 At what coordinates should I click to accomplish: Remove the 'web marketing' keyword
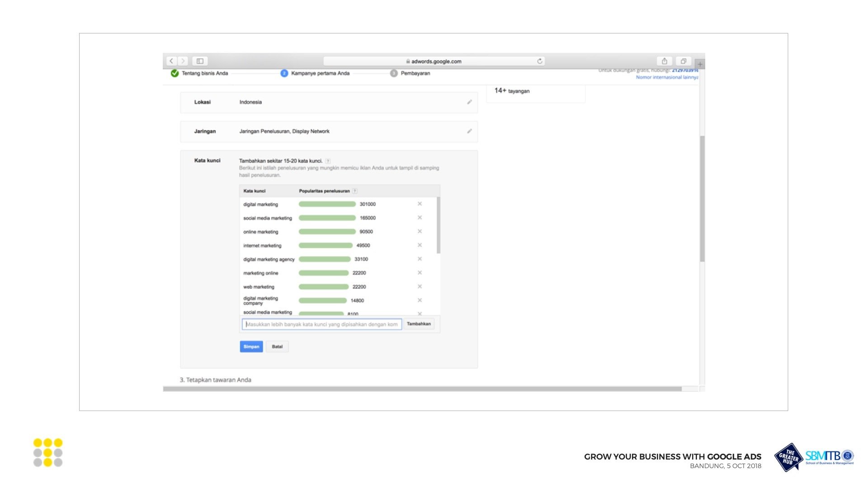click(420, 286)
